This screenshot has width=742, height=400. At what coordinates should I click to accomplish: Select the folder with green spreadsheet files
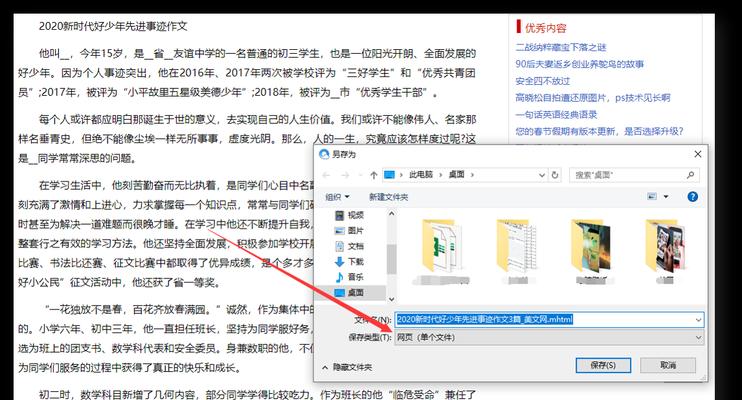coord(440,251)
